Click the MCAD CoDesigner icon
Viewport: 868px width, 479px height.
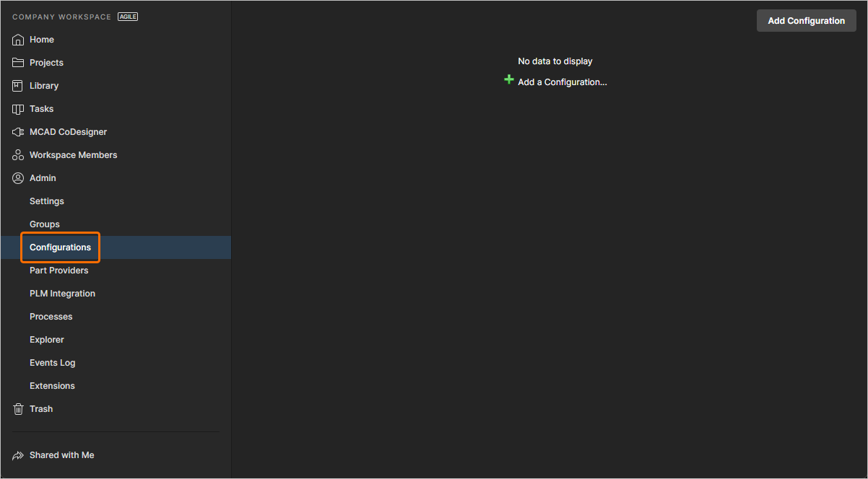click(18, 132)
